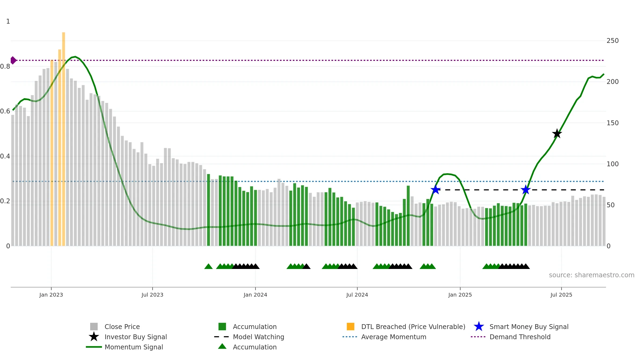Click the gray Close Price legend swatch

(94, 327)
